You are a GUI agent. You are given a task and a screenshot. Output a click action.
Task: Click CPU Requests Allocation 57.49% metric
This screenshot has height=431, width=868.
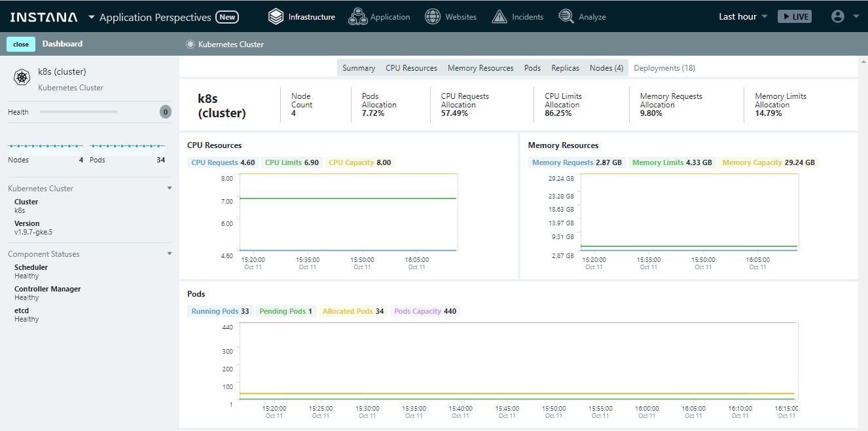465,105
